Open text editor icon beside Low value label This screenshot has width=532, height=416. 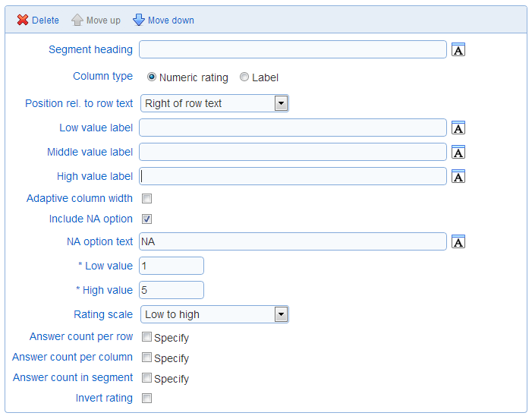tap(458, 128)
